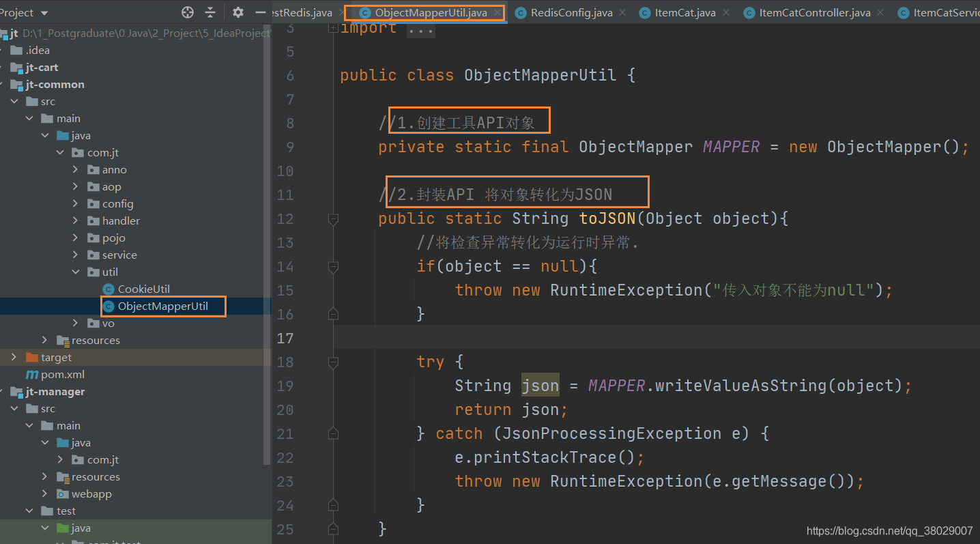
Task: Click the ObjectMapperUtil class name declaration
Action: click(541, 75)
